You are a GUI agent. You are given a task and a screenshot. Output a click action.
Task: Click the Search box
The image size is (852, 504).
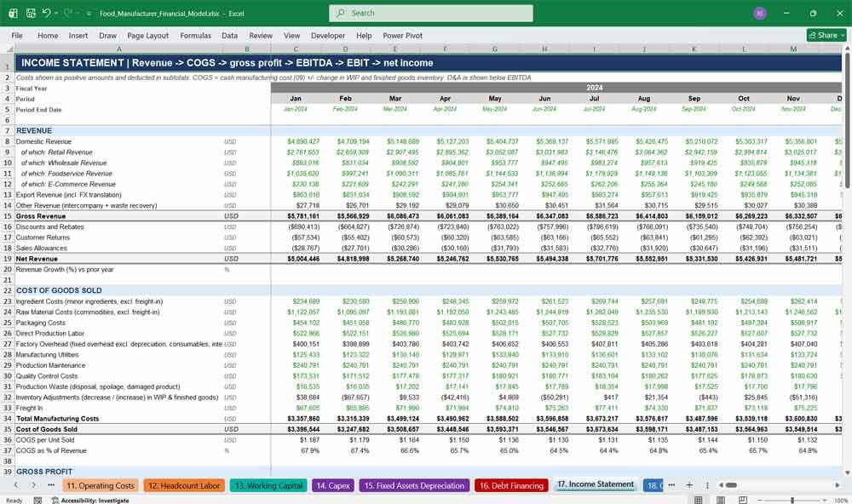tap(431, 13)
